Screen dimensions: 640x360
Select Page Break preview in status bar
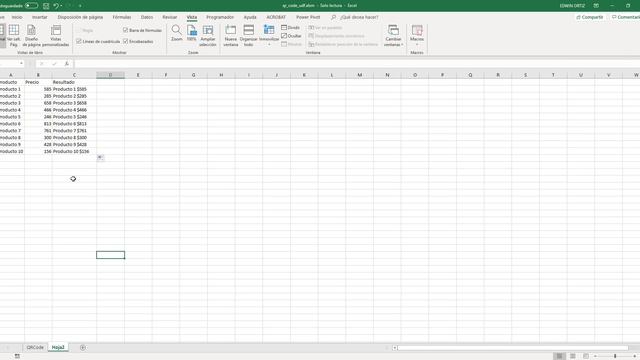tap(586, 356)
